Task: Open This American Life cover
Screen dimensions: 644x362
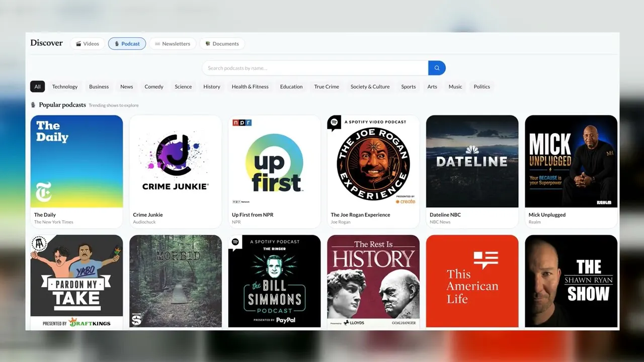Action: tap(472, 281)
